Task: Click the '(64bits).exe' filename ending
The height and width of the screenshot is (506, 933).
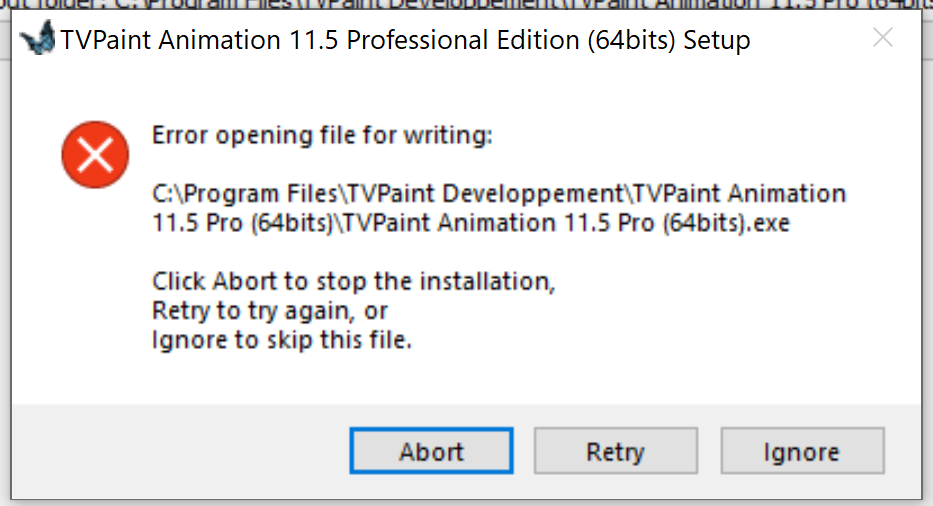Action: [726, 223]
